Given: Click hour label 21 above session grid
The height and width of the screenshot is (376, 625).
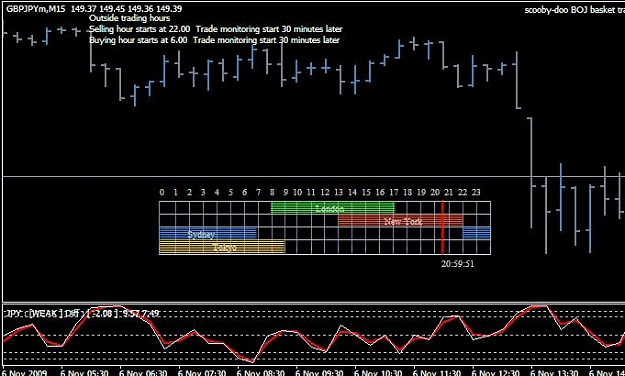Looking at the screenshot, I should pyautogui.click(x=448, y=192).
